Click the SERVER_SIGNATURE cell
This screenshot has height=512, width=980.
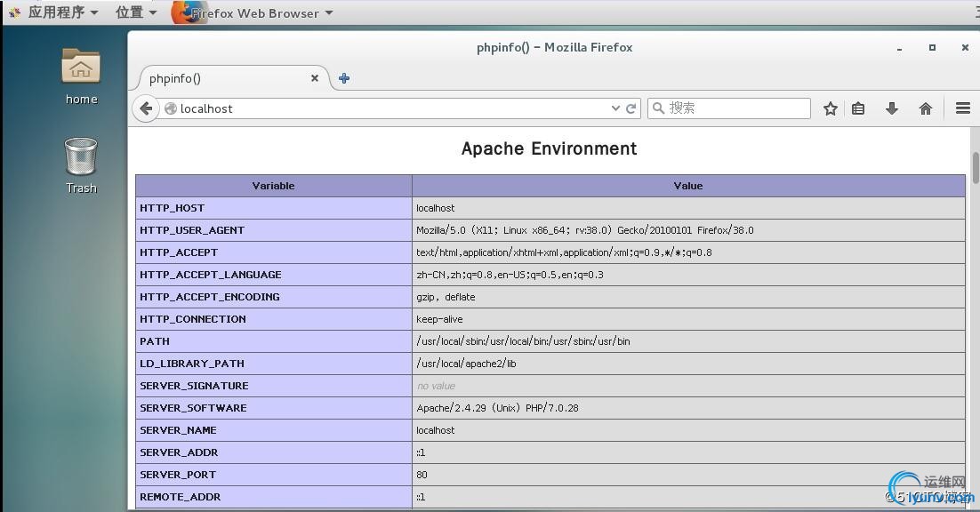click(x=274, y=386)
